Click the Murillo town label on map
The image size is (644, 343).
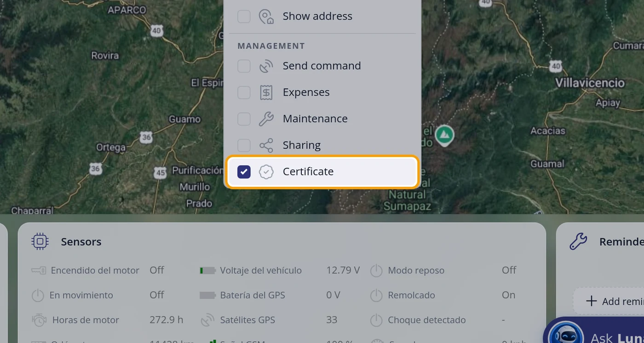tap(195, 187)
